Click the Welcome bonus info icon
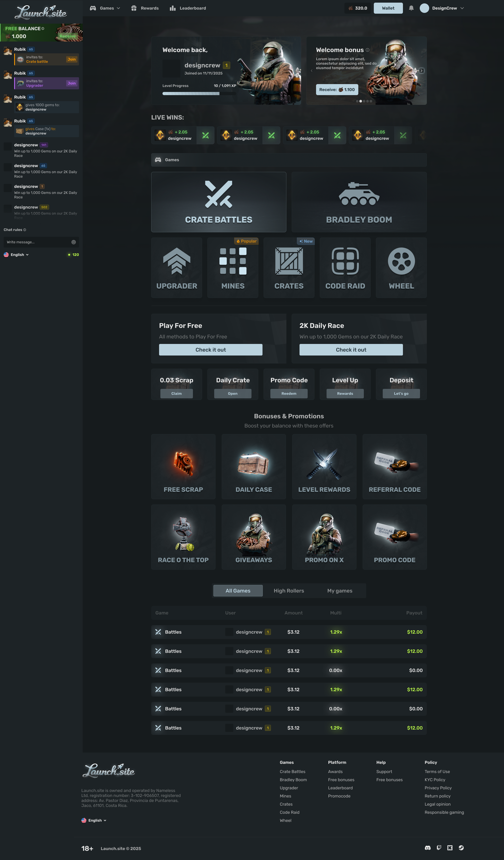 (367, 50)
